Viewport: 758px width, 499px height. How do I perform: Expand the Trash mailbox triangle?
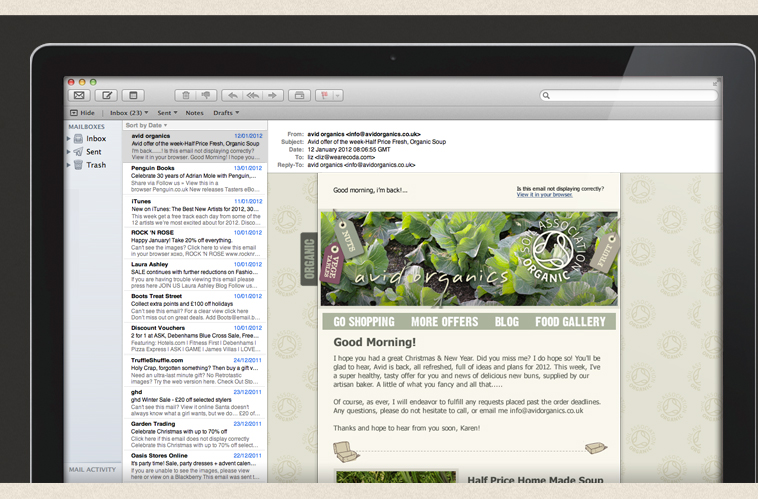(x=69, y=165)
